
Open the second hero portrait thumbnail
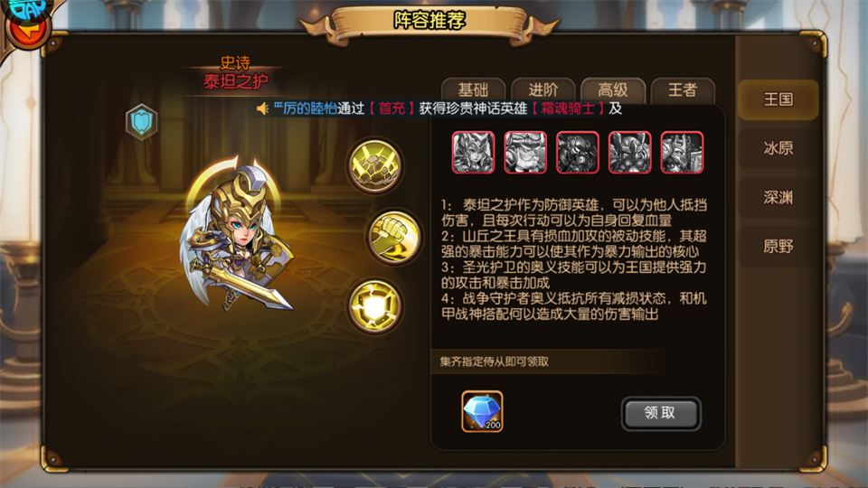click(x=525, y=153)
